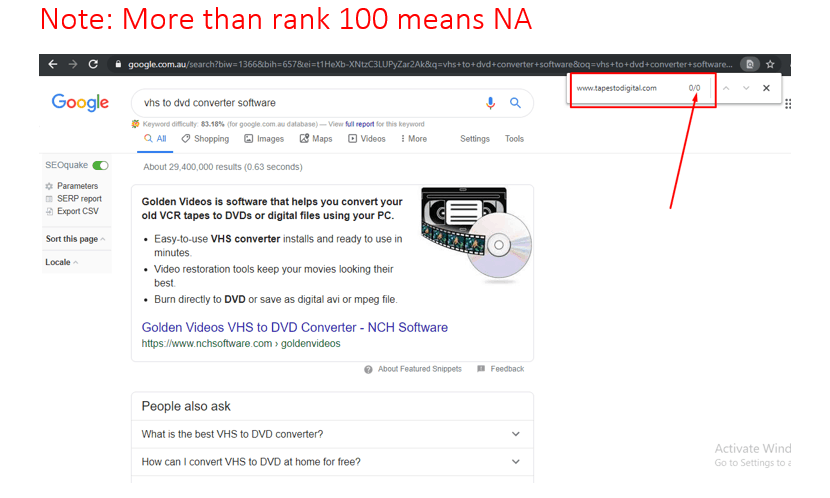Screen dimensions: 830x498
Task: Click the SEOquake Parameters gear icon
Action: point(49,186)
